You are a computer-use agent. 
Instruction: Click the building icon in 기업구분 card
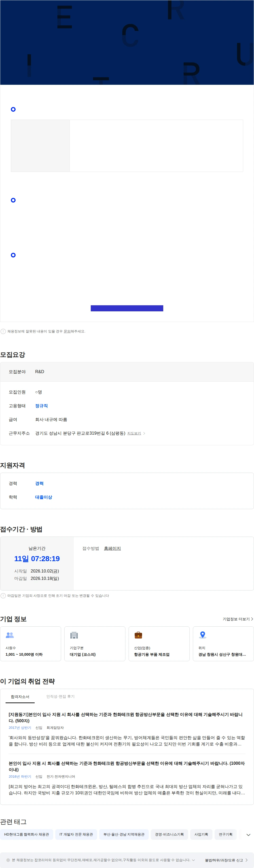point(74,635)
